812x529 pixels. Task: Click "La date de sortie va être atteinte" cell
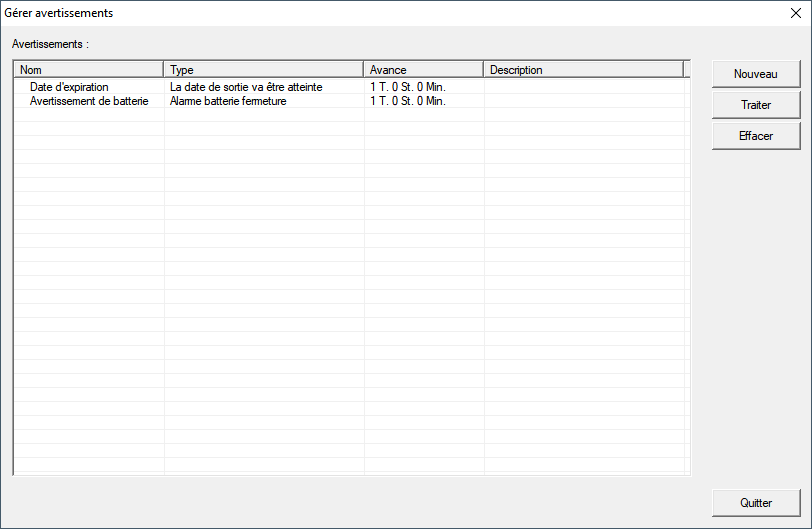[x=247, y=87]
